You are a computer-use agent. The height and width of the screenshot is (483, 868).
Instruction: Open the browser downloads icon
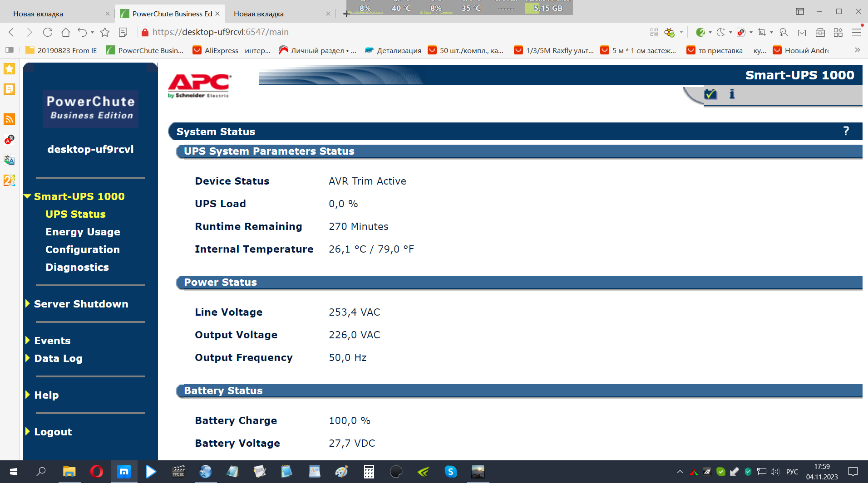pos(802,32)
